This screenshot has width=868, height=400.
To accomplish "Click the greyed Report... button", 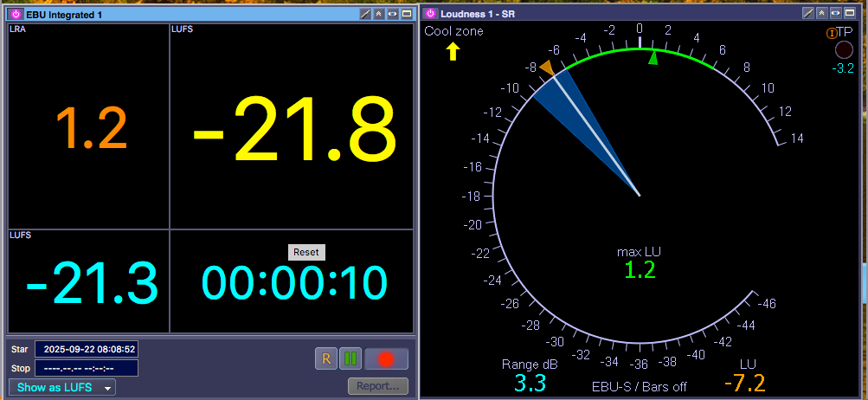I will point(378,386).
